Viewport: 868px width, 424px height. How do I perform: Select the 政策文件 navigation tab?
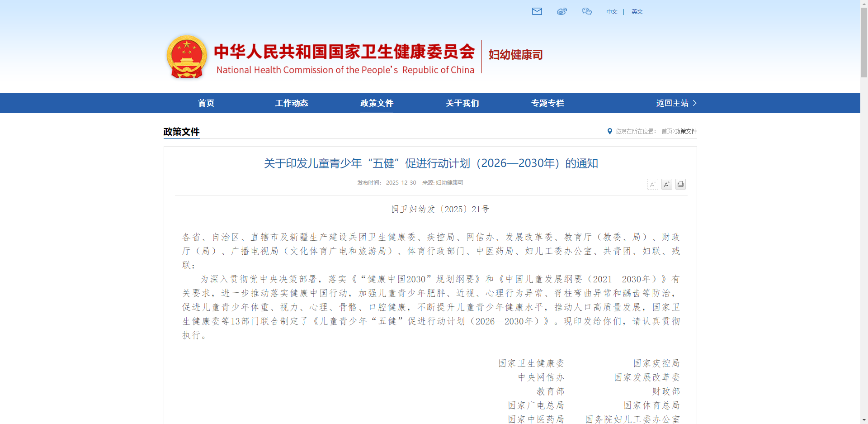[377, 103]
